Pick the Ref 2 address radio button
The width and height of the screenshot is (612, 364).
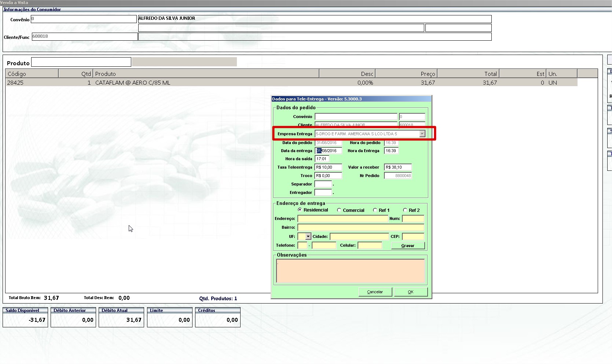(x=405, y=210)
